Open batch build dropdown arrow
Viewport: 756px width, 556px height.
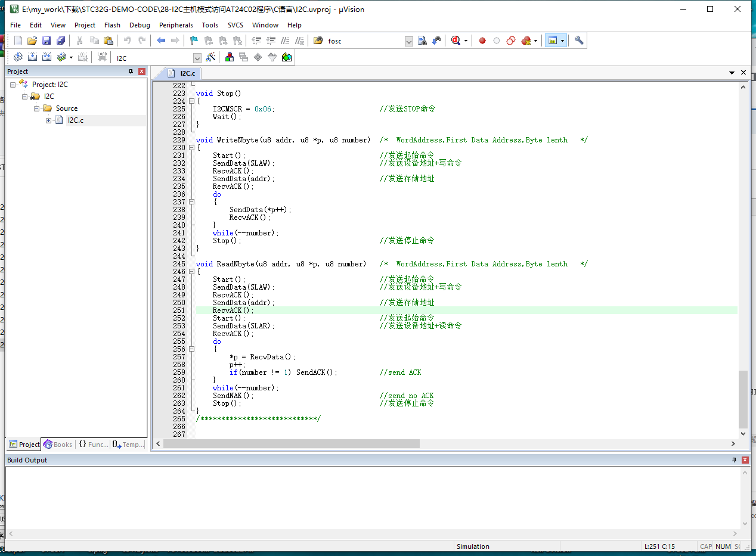tap(71, 57)
